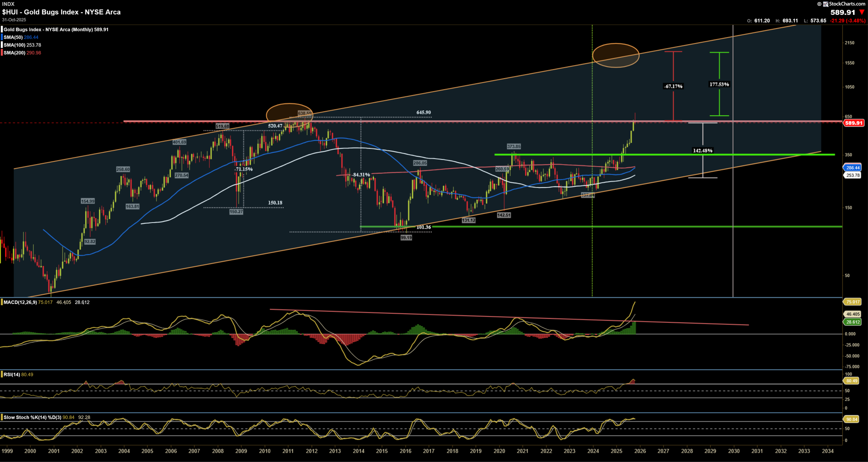This screenshot has height=462, width=868.
Task: Click the high value 693.11
Action: [x=790, y=21]
